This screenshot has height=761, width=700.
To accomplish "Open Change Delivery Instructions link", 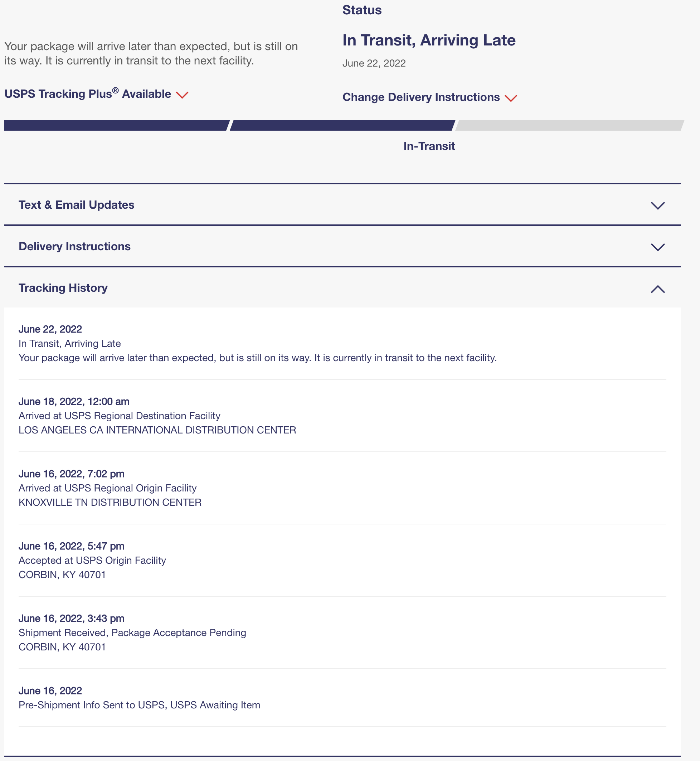I will click(x=421, y=97).
